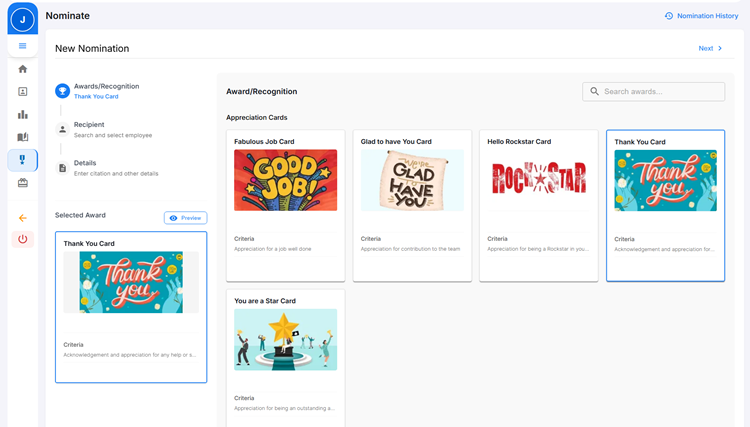Viewport: 750px width, 427px height.
Task: Select the medal awards sidebar icon
Action: (x=22, y=160)
